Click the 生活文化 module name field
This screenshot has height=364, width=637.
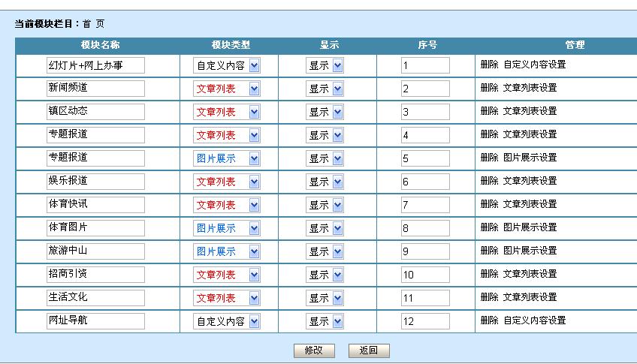point(95,297)
